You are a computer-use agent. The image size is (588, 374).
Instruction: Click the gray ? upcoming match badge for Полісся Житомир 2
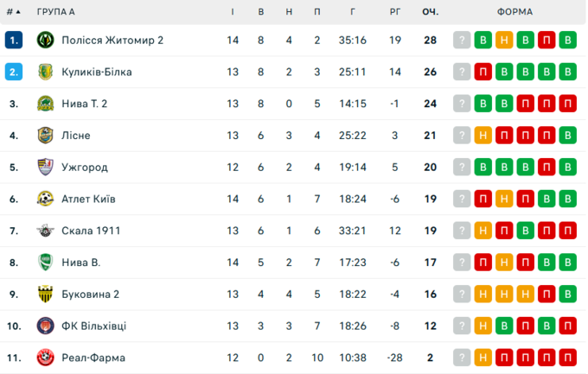tap(463, 41)
